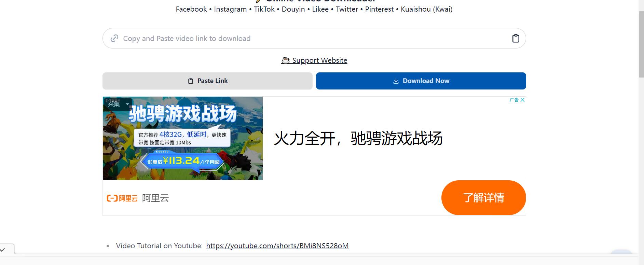Screen dimensions: 644x265
Task: Click the ad headline 火力全开,驰骋游戏战场
Action: pos(358,138)
